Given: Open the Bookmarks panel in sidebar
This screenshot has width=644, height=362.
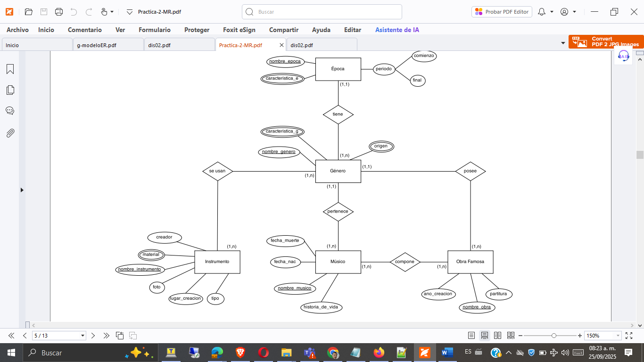Looking at the screenshot, I should 10,69.
